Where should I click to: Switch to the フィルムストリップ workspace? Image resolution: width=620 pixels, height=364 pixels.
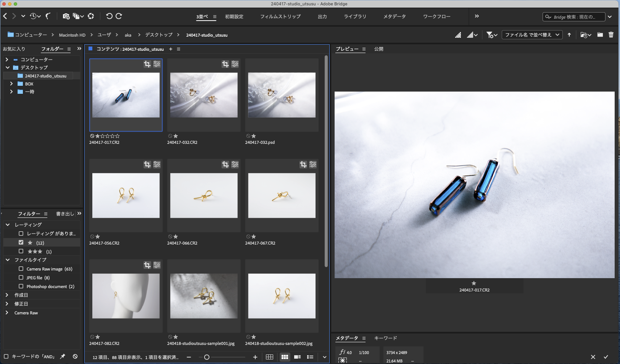click(280, 16)
